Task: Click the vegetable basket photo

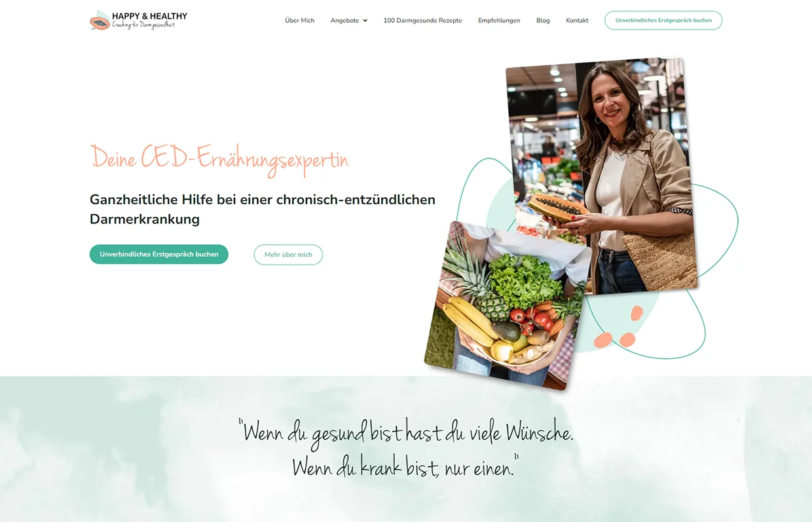Action: click(508, 306)
